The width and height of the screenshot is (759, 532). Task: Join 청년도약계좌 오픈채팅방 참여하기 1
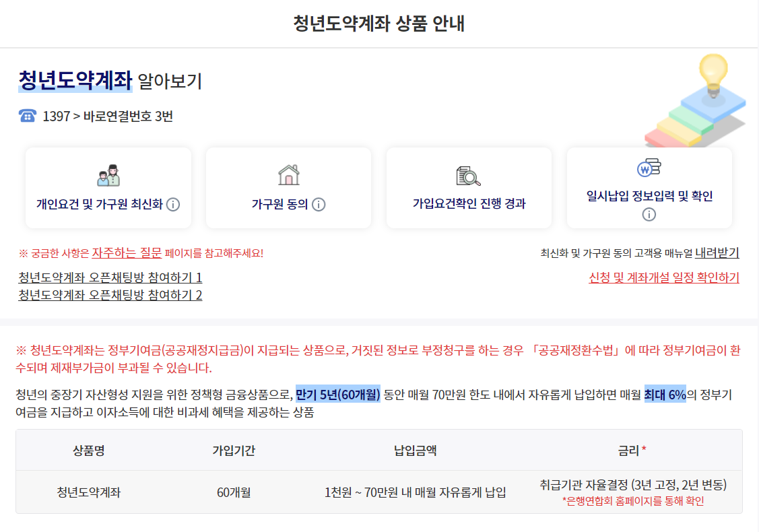point(111,276)
